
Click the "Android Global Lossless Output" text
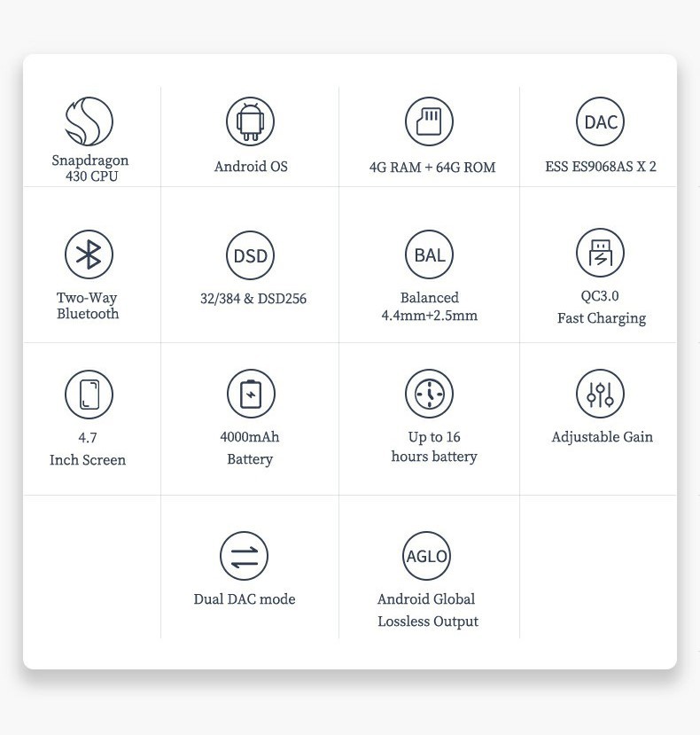coord(427,610)
